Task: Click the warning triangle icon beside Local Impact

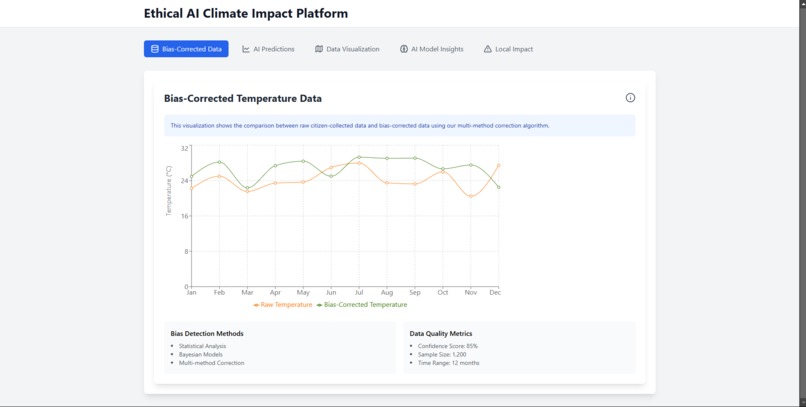Action: click(488, 49)
